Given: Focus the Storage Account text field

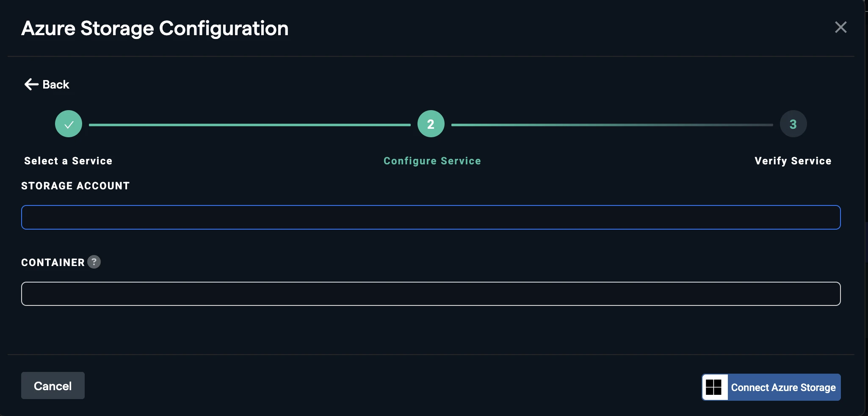Looking at the screenshot, I should [431, 217].
